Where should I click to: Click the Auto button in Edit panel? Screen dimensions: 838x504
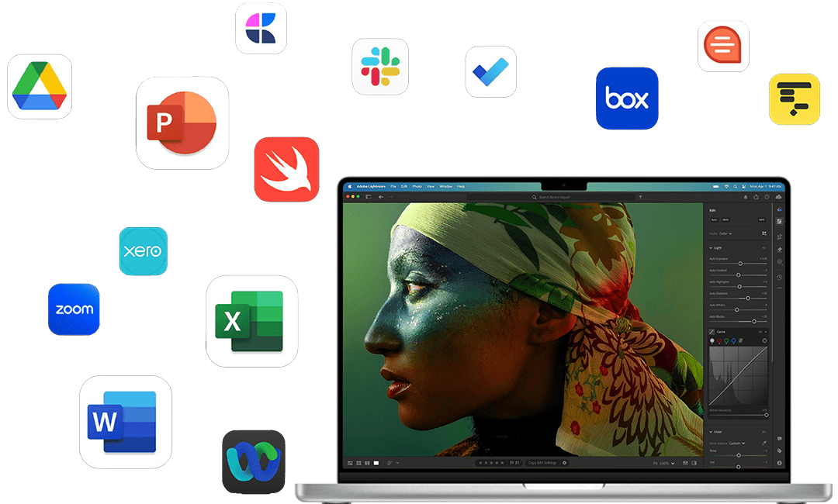715,219
